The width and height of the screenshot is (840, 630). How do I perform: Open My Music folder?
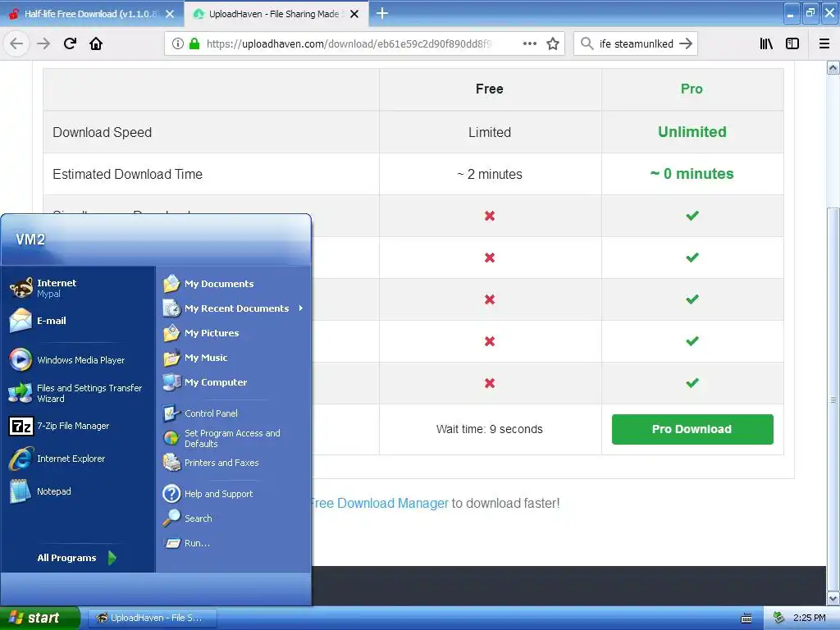point(233,358)
